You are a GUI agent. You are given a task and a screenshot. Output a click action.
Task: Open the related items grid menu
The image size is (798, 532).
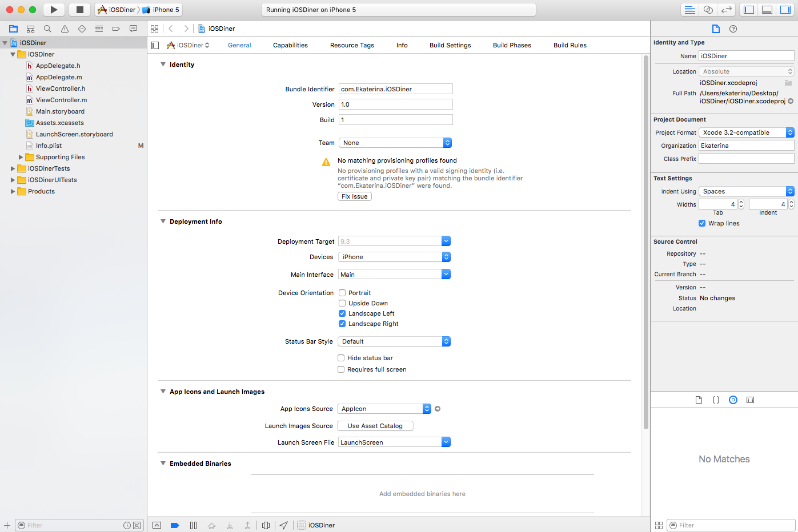[154, 29]
